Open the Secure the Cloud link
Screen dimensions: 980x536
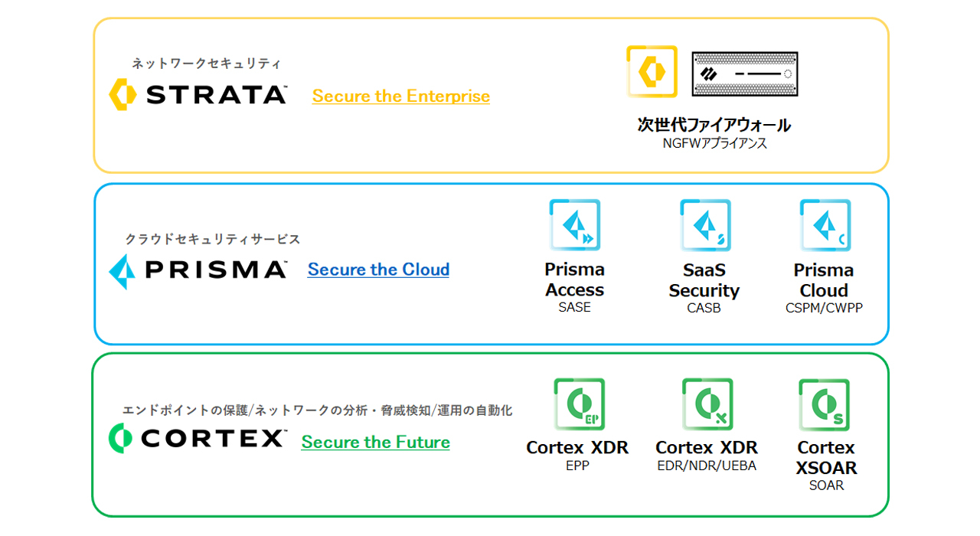378,270
